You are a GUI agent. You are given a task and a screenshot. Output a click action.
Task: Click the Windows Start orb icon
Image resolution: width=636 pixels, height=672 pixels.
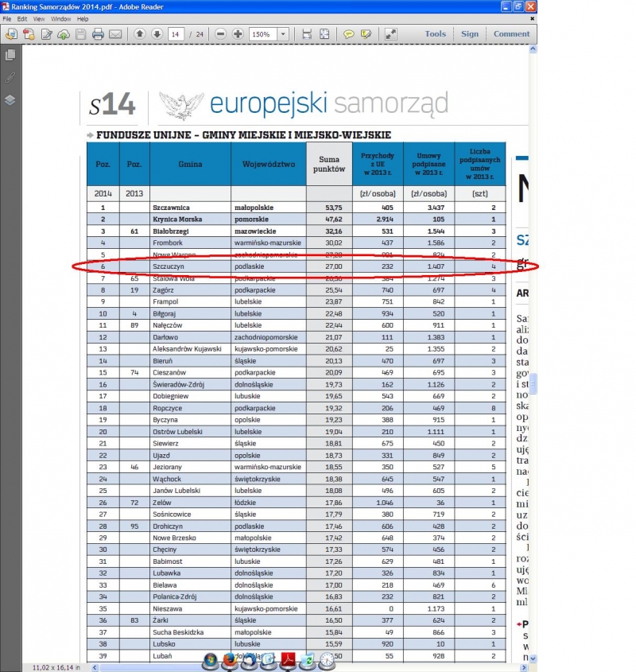211,660
